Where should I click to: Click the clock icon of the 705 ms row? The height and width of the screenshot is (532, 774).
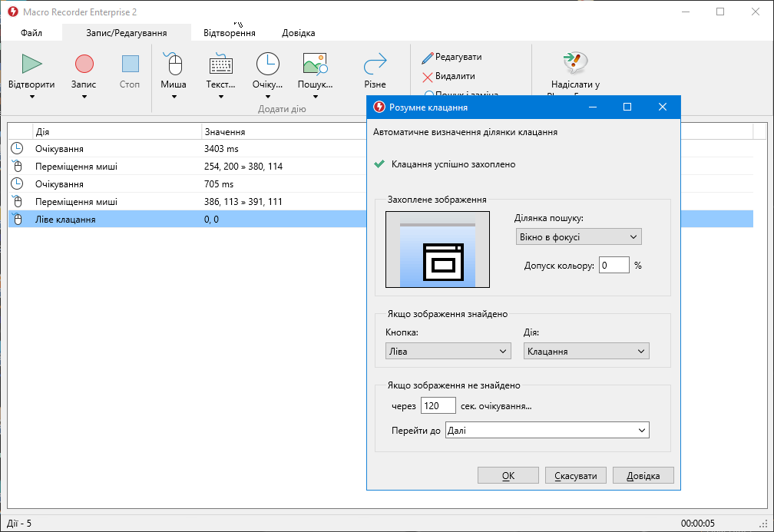tap(17, 184)
